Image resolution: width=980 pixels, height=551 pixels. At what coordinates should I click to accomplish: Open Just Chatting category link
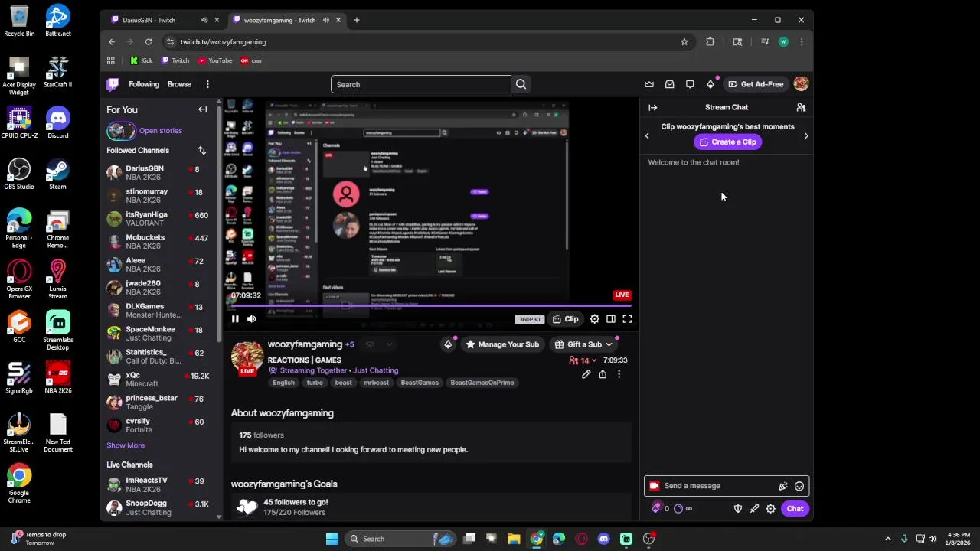click(x=376, y=371)
